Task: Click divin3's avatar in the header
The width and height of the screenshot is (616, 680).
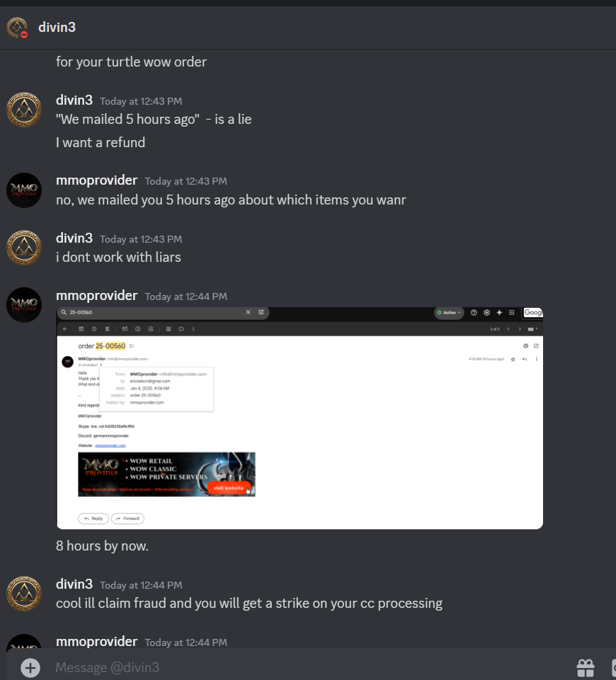Action: 18,28
